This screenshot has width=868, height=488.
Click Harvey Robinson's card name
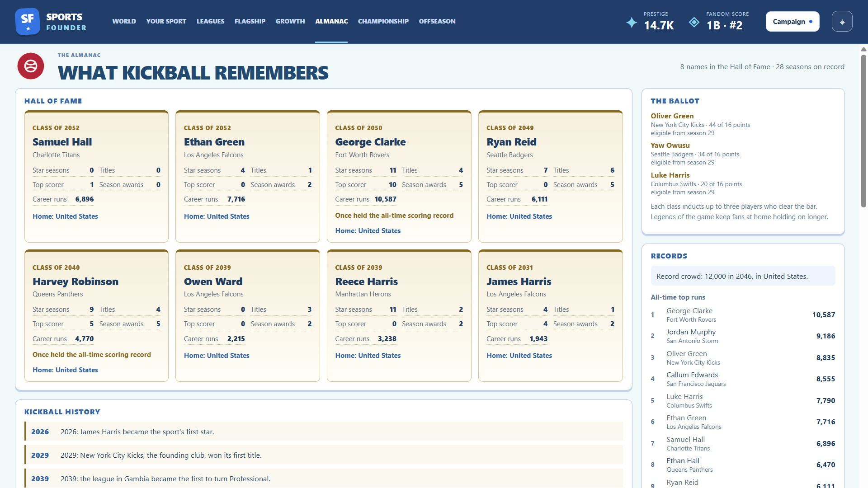click(75, 282)
